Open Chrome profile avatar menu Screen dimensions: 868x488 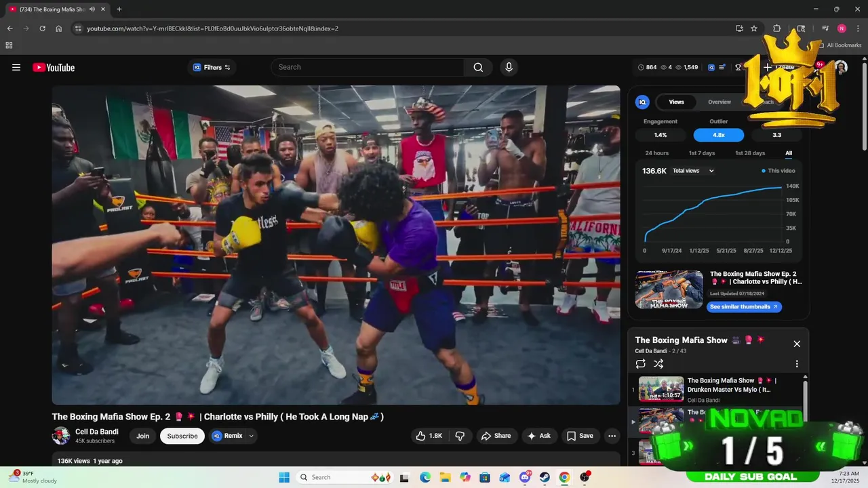tap(842, 28)
